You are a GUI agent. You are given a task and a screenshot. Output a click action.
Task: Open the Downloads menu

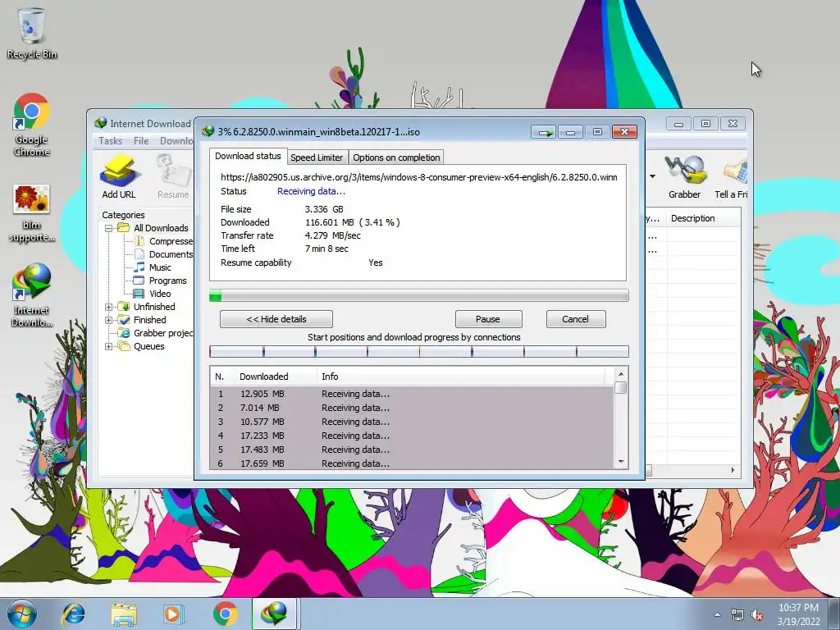(x=176, y=141)
